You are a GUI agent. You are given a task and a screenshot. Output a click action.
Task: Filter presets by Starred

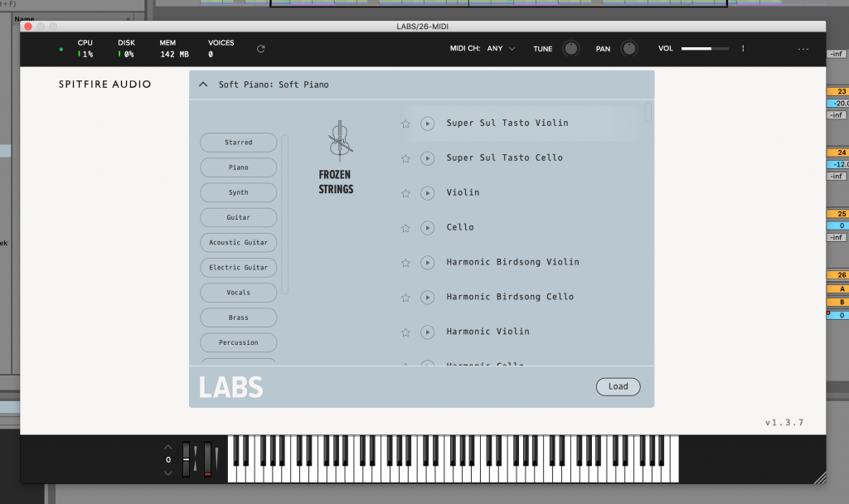click(x=238, y=143)
